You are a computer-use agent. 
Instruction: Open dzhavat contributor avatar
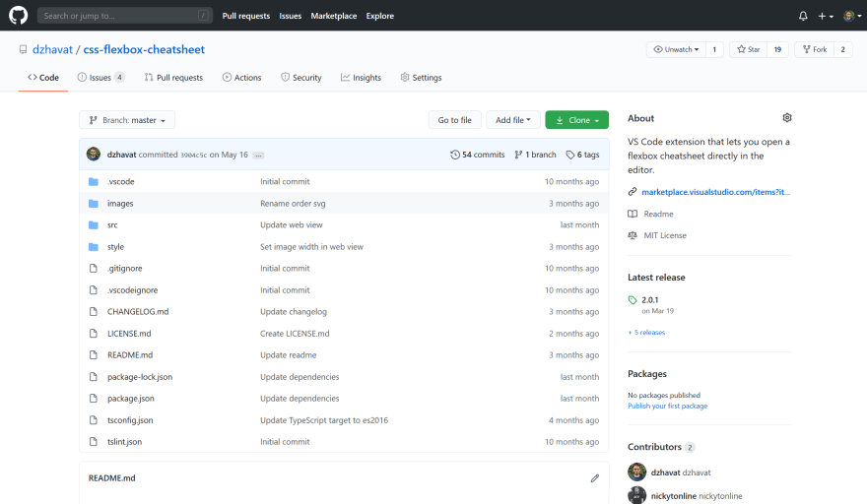tap(637, 472)
